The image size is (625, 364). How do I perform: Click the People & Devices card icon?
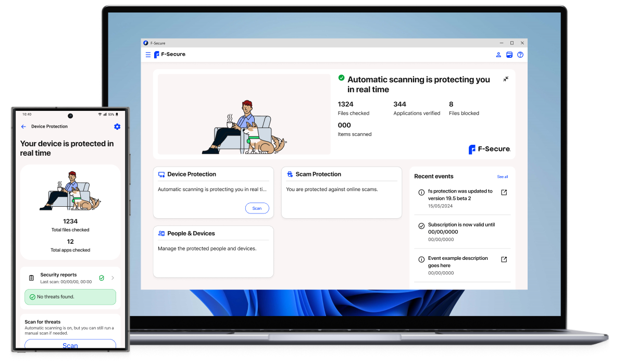coord(161,234)
